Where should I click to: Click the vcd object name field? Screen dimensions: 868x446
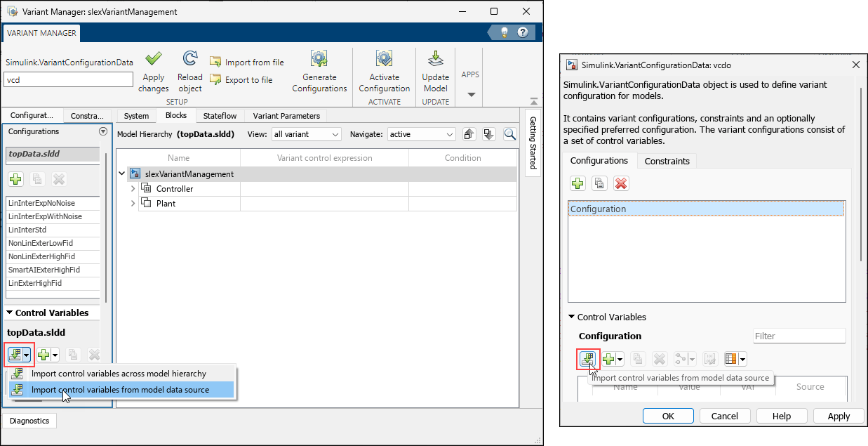(68, 80)
